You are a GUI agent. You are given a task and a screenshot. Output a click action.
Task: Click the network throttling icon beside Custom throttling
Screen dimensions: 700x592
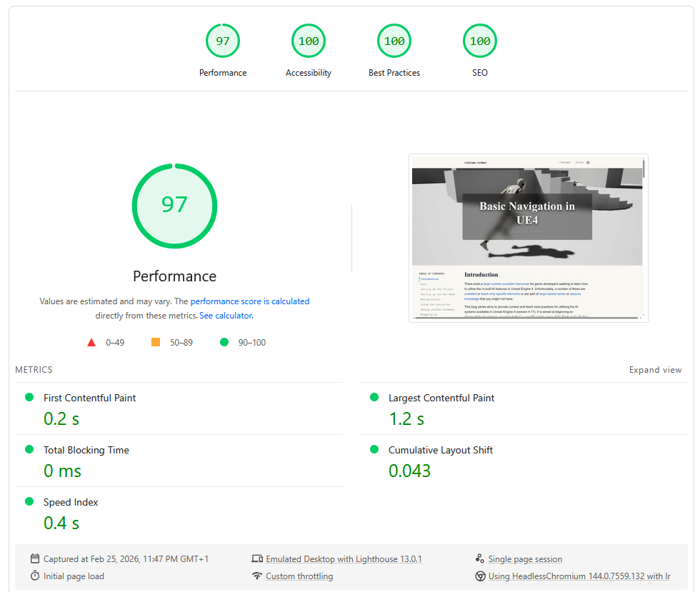257,576
